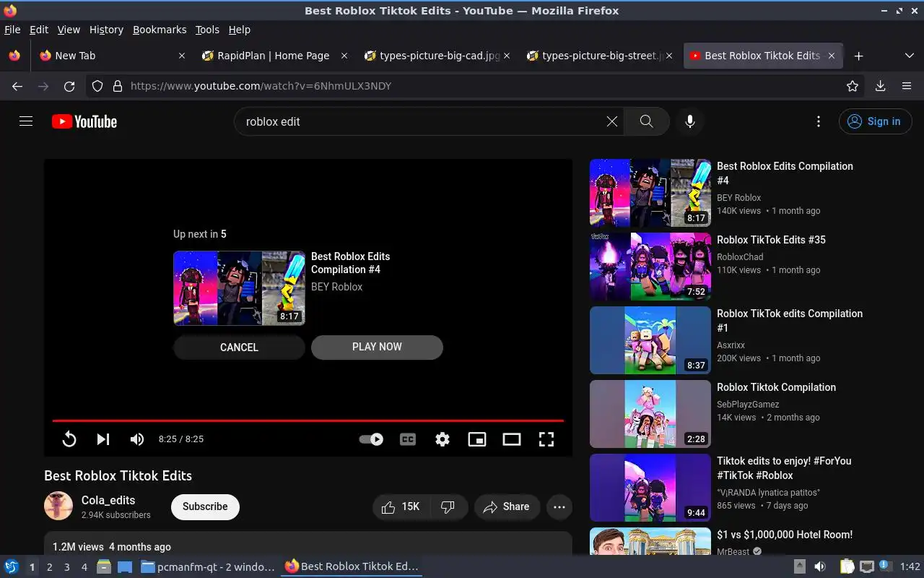This screenshot has width=924, height=578.
Task: Switch to workspace 2 on taskbar
Action: (50, 567)
